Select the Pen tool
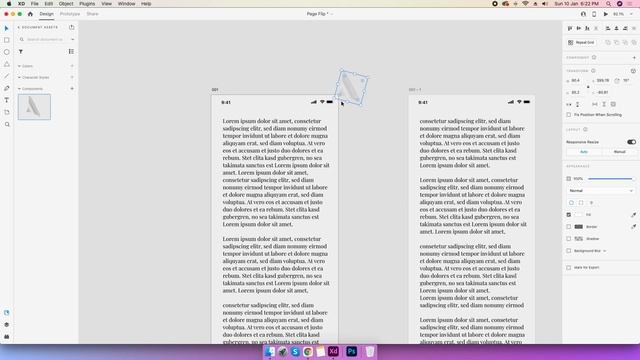Viewport: 640px width, 360px height. tap(7, 88)
